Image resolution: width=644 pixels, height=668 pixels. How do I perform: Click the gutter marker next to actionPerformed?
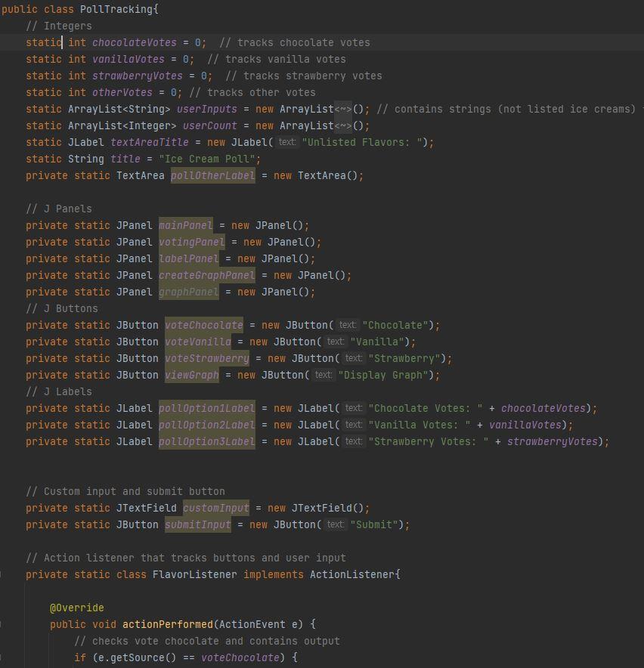[4, 624]
